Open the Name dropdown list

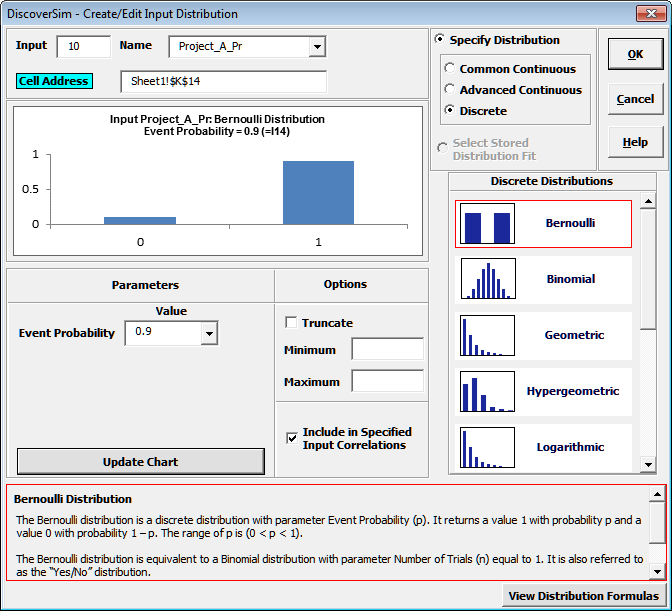[x=317, y=47]
